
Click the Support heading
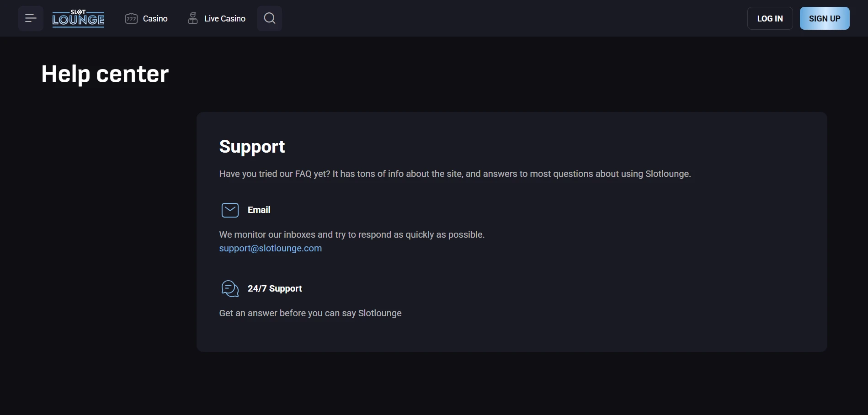252,147
